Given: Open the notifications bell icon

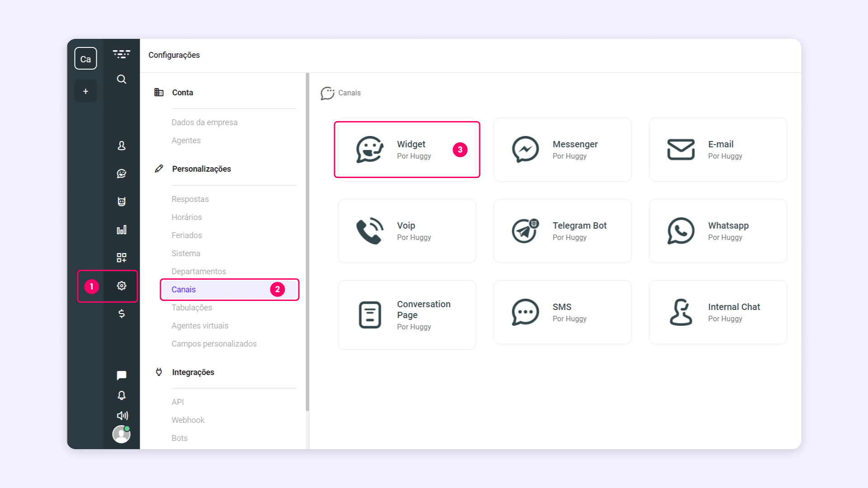Looking at the screenshot, I should 122,395.
